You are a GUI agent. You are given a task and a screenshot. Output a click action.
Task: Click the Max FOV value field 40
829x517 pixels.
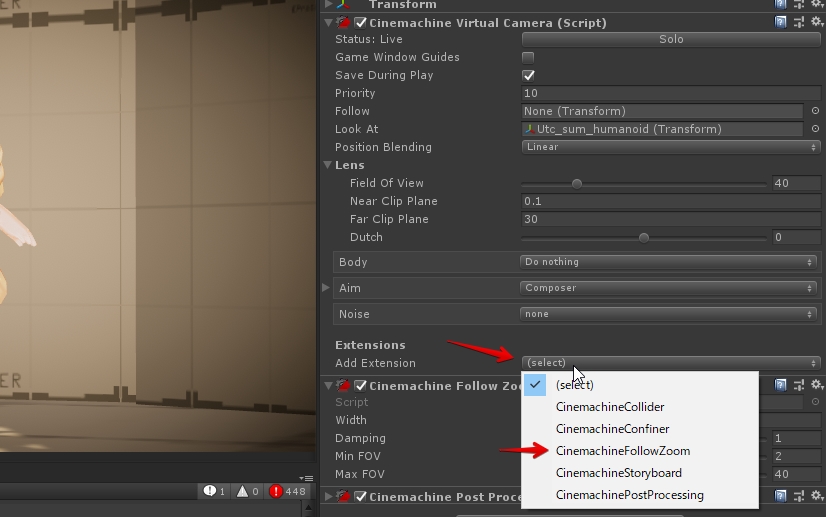pos(796,474)
